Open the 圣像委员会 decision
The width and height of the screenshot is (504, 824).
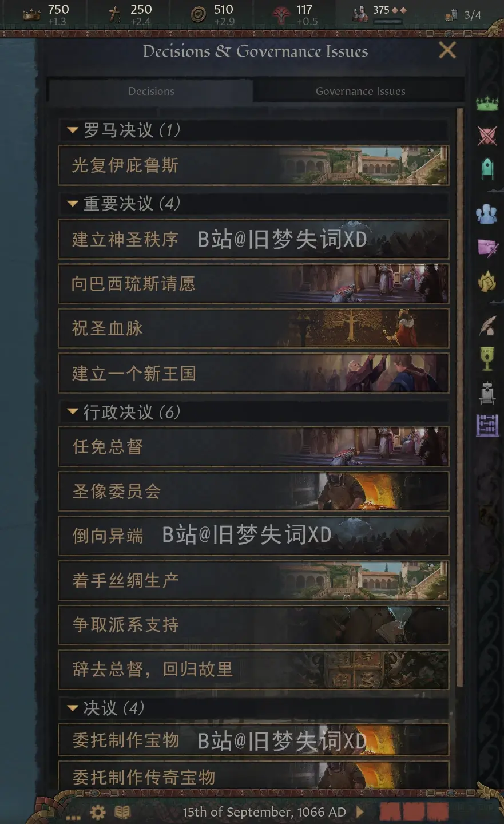253,491
